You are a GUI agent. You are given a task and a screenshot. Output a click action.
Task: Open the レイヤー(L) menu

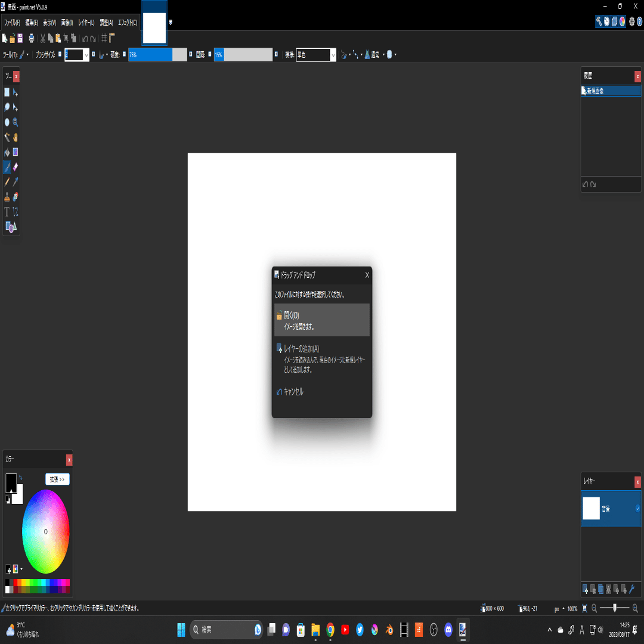point(86,23)
